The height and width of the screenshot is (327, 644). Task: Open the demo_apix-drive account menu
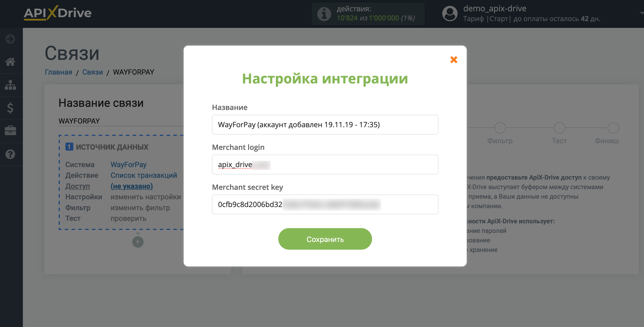click(495, 9)
